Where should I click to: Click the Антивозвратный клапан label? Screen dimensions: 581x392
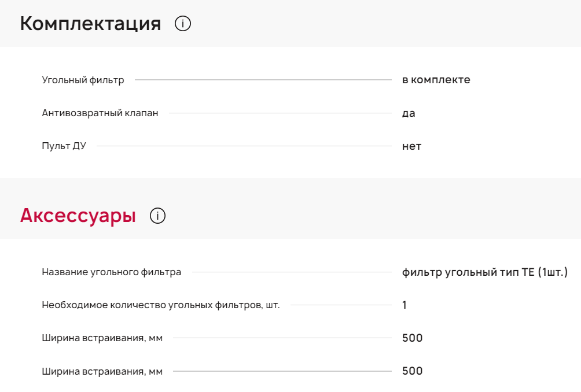coord(100,113)
